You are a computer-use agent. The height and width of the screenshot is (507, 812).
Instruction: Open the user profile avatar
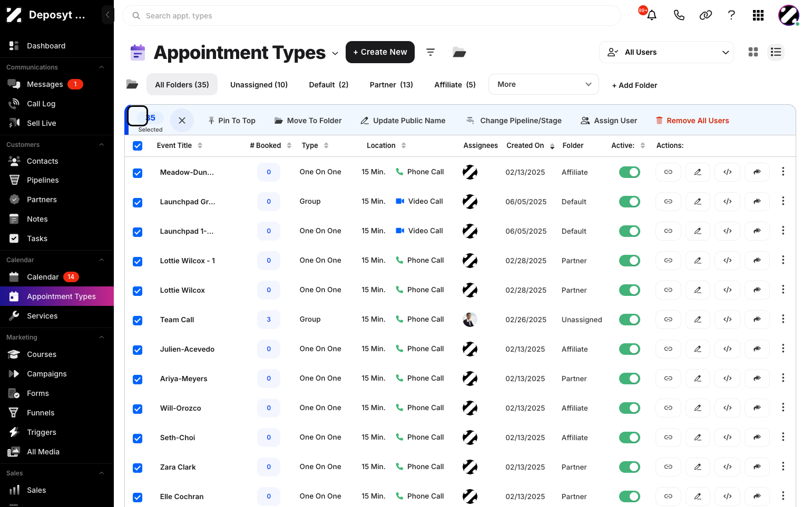[789, 15]
